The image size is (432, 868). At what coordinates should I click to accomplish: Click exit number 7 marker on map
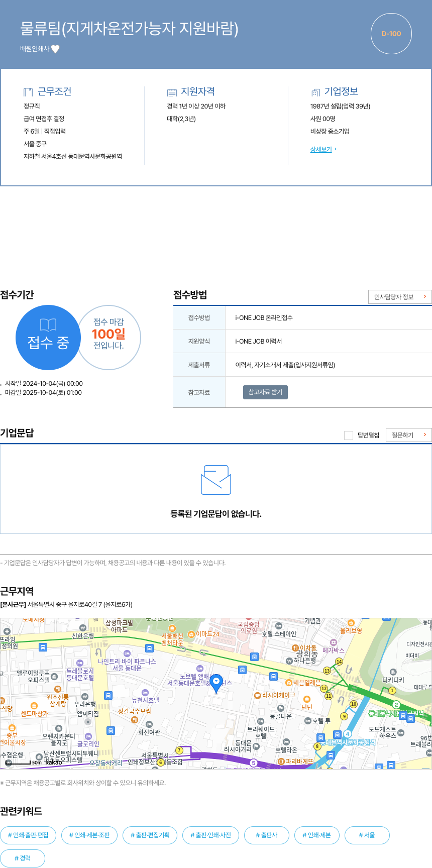click(x=179, y=750)
